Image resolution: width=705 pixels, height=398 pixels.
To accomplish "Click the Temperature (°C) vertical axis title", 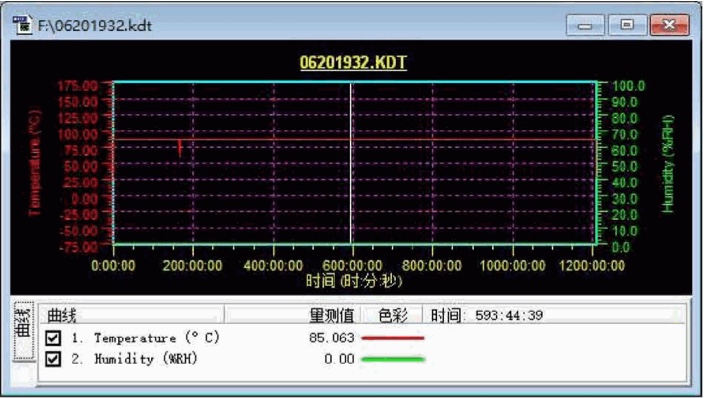I will (34, 163).
